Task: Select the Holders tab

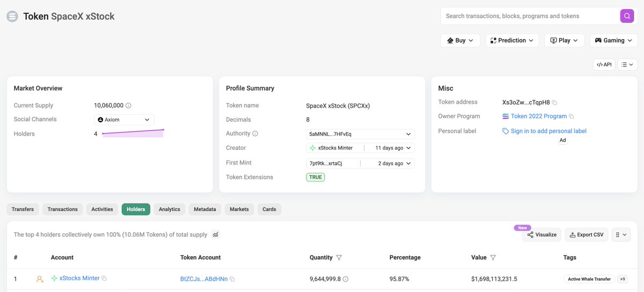Action: click(136, 209)
